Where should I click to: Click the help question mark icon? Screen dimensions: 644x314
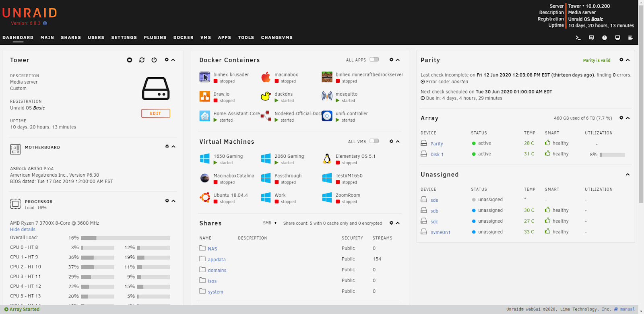605,37
